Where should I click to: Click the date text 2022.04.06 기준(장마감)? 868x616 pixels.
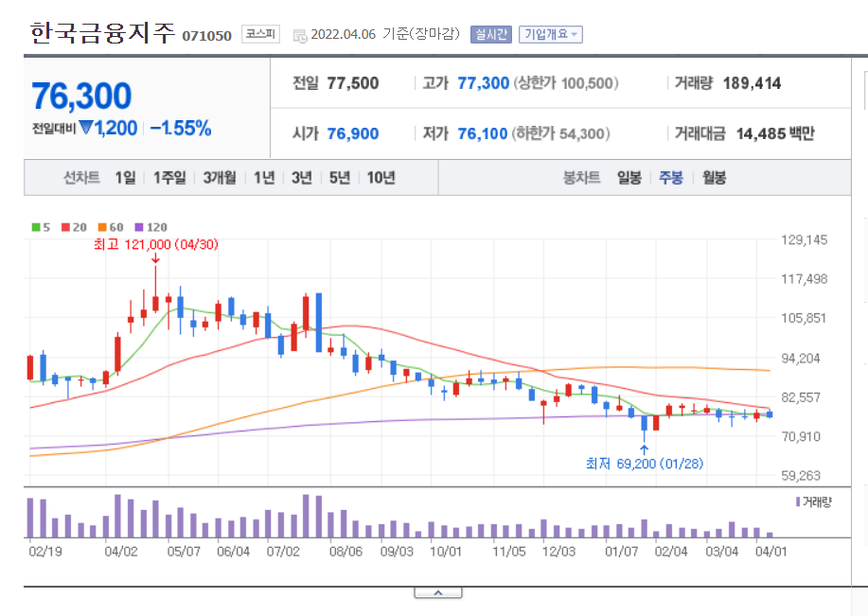pos(385,34)
